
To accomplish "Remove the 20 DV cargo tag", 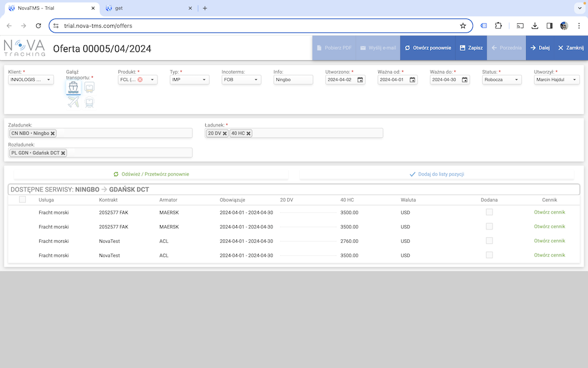I will coord(225,133).
